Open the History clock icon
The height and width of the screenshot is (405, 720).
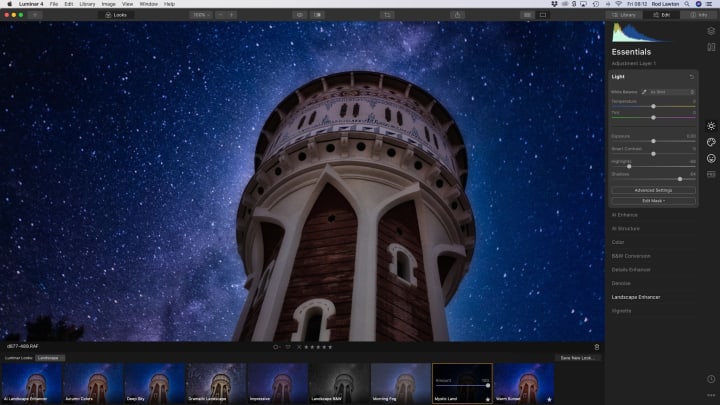pyautogui.click(x=711, y=379)
